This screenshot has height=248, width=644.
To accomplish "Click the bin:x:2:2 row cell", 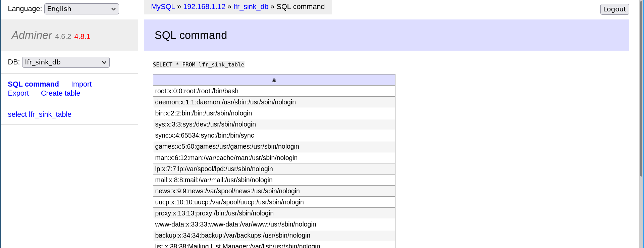I will [x=274, y=113].
